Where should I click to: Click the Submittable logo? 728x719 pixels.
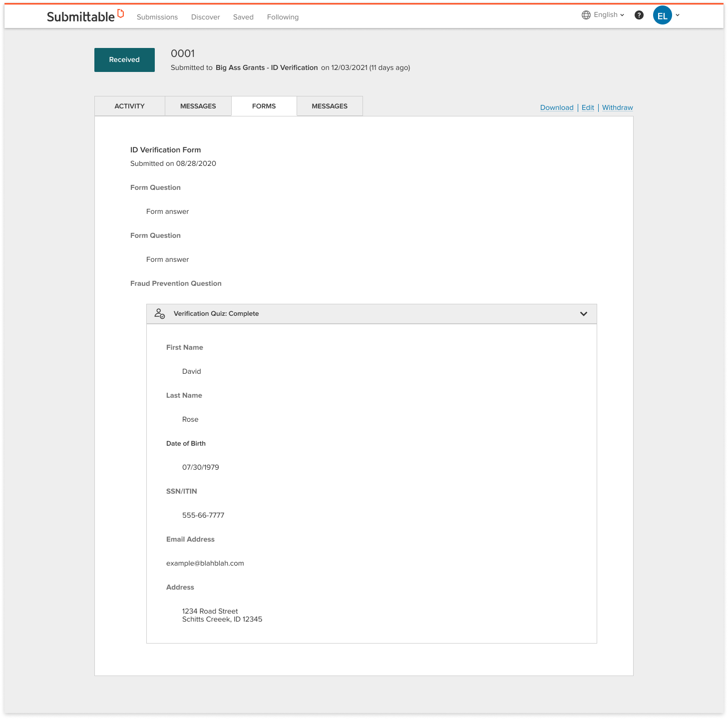click(85, 16)
